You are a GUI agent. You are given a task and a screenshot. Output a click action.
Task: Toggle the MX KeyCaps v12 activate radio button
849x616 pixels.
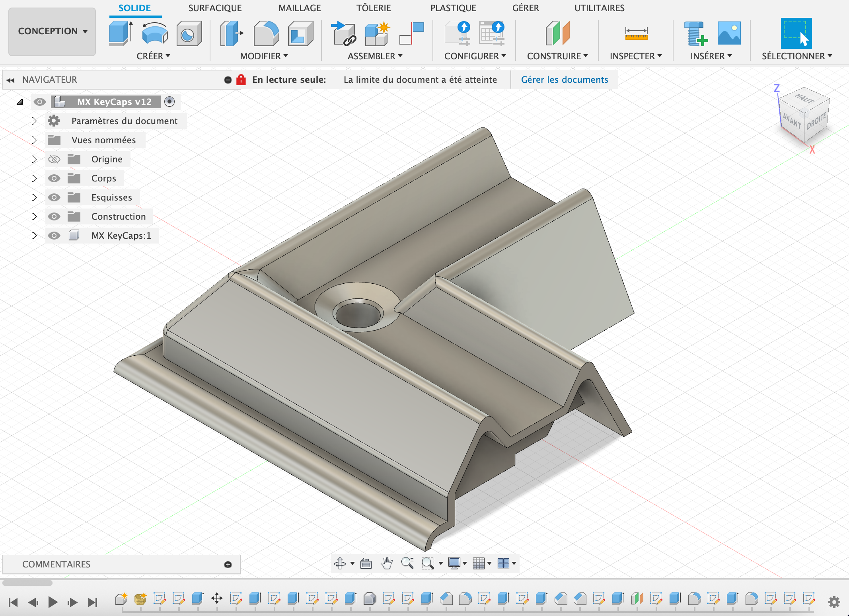pyautogui.click(x=169, y=102)
